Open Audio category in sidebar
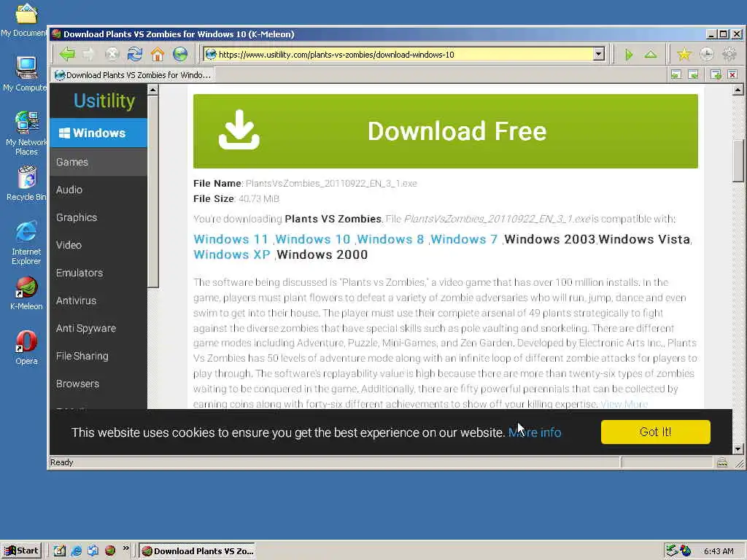The height and width of the screenshot is (560, 747). coord(98,190)
